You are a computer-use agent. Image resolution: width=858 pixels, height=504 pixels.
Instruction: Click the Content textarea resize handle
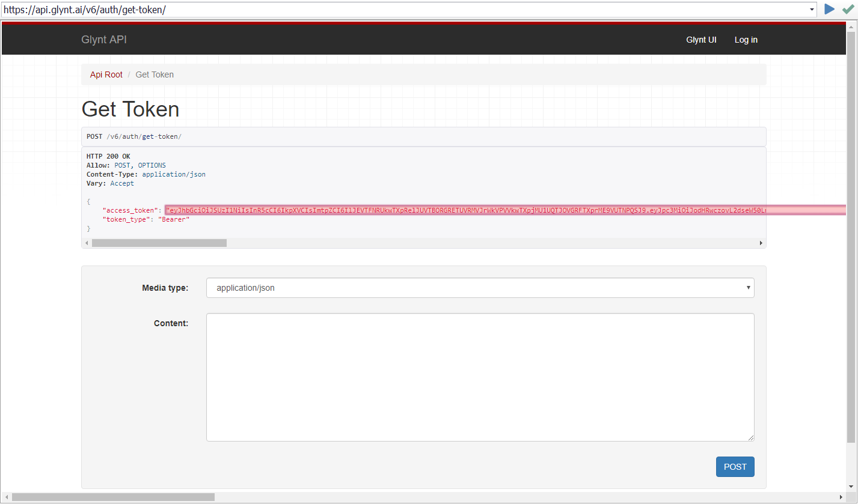click(x=751, y=438)
